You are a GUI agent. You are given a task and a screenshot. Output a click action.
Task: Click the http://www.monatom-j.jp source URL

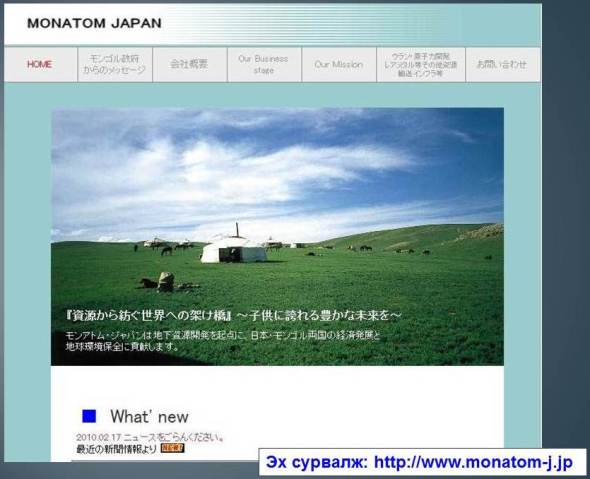(473, 462)
